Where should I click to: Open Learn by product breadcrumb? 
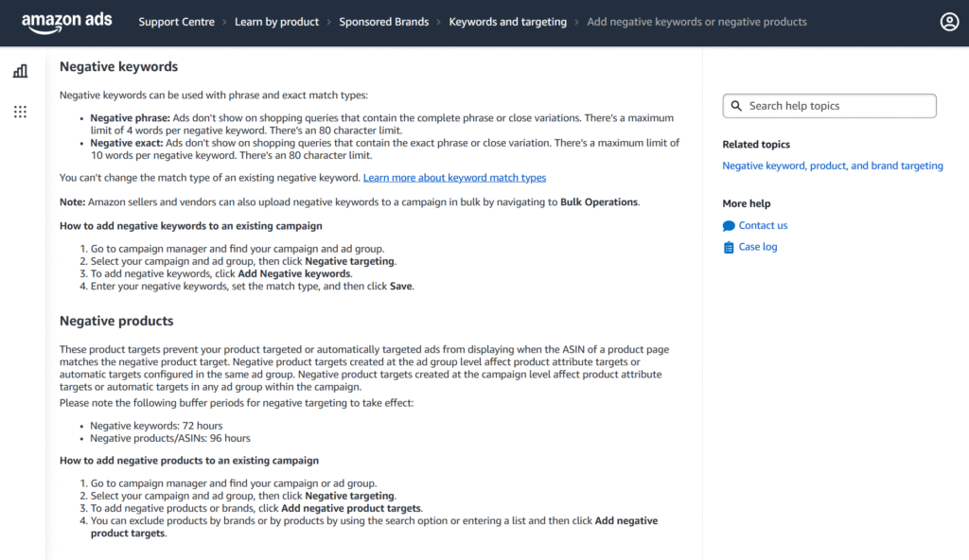276,22
